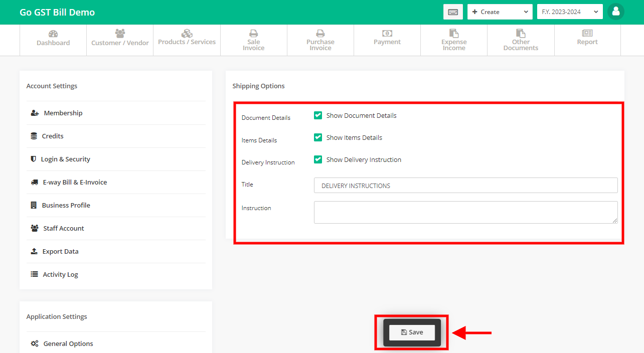Select the Membership icon in Account Settings
644x353 pixels.
point(34,113)
